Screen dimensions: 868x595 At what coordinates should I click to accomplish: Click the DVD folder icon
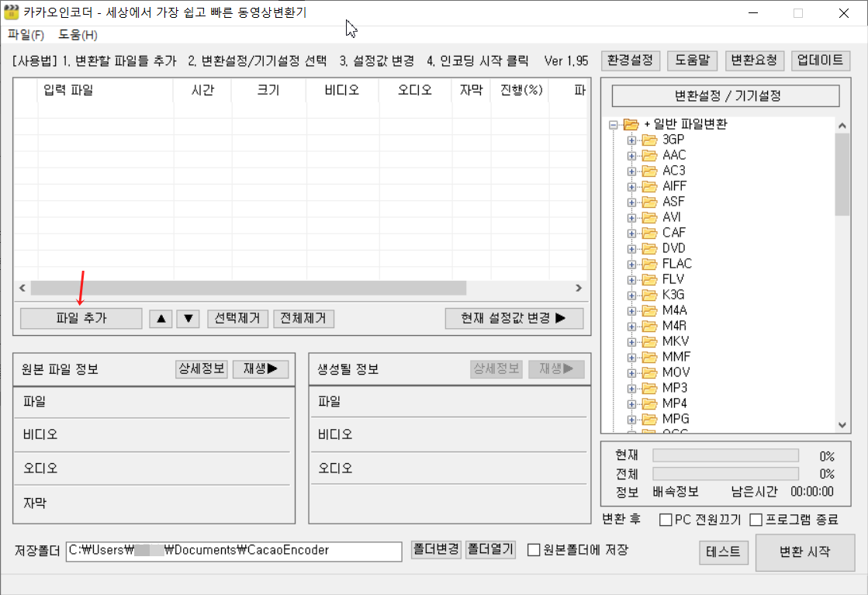pyautogui.click(x=649, y=248)
